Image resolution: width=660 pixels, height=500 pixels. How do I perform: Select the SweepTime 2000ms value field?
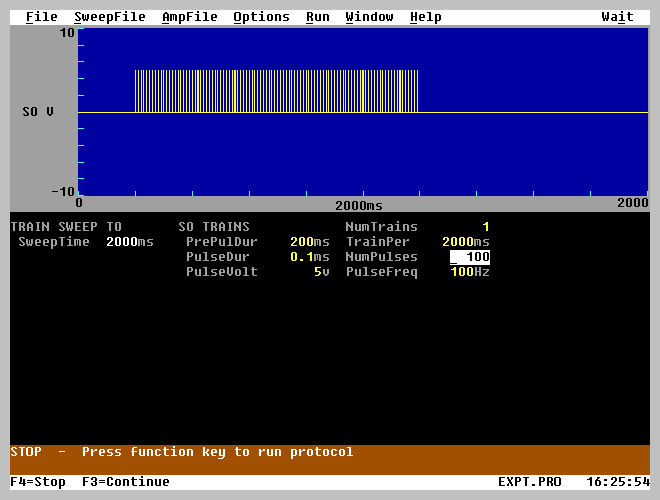130,242
